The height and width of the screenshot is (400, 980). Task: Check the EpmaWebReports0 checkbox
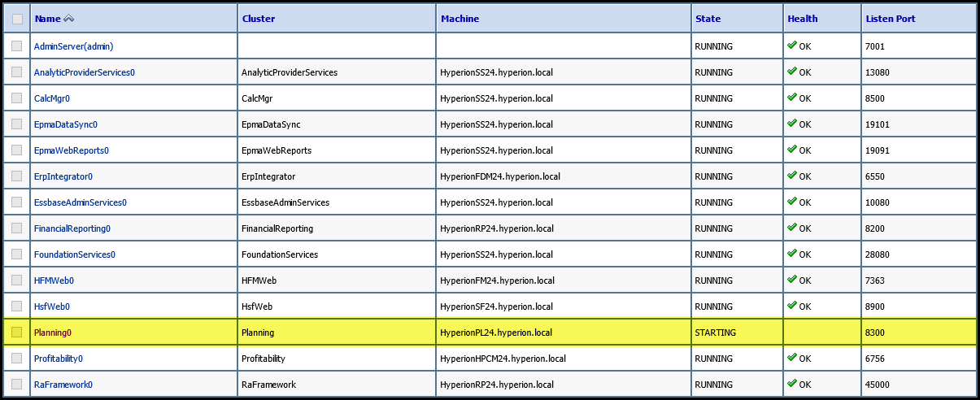pyautogui.click(x=17, y=150)
